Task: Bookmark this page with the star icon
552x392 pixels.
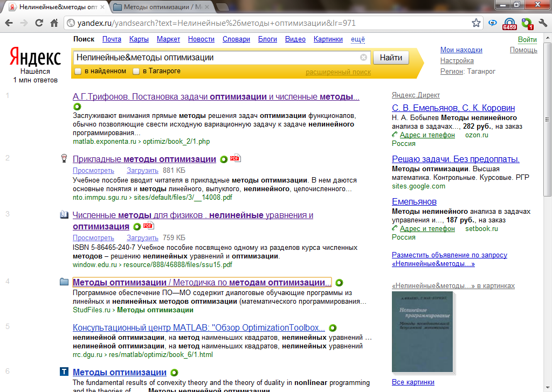Action: coord(476,23)
